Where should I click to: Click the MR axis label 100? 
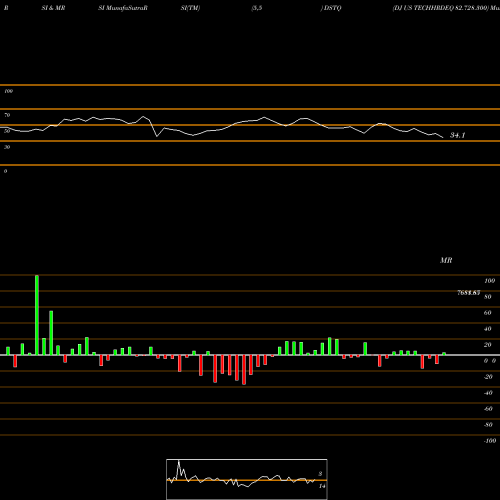pos(490,281)
